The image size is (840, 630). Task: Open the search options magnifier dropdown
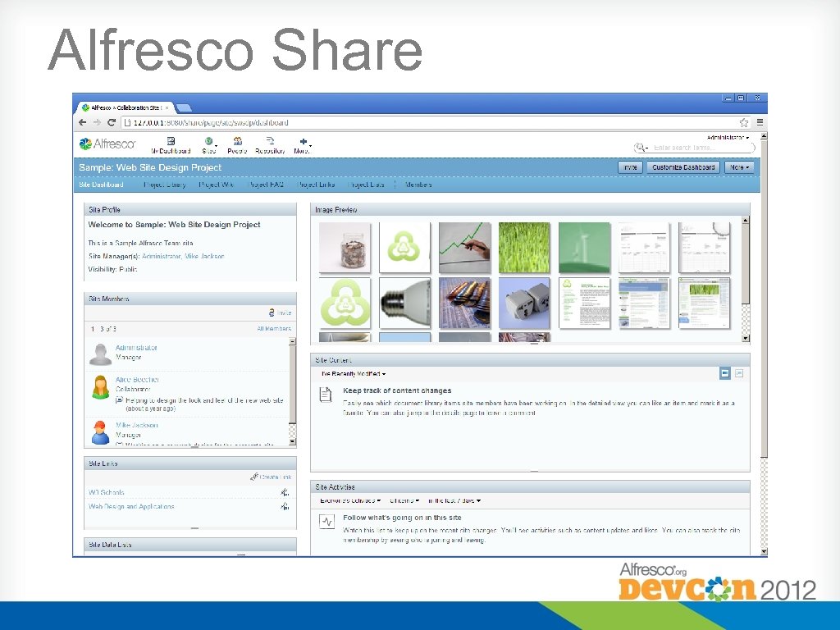point(641,148)
